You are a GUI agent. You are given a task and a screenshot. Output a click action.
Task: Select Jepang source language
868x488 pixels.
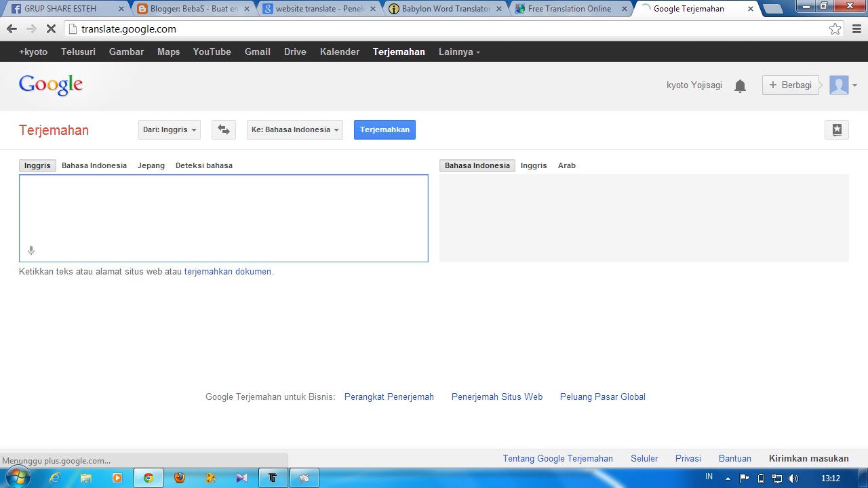[x=151, y=165]
